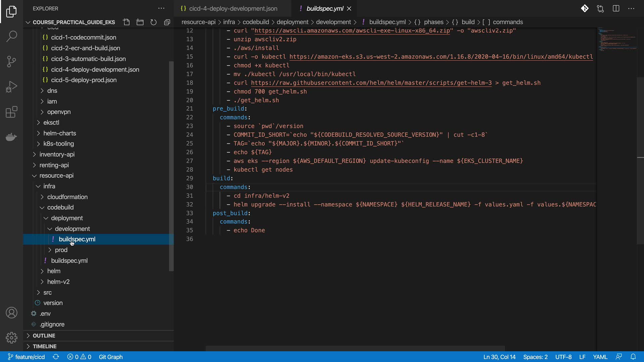Open the notifications bell in status bar
Viewport: 644px width, 362px height.
click(633, 357)
